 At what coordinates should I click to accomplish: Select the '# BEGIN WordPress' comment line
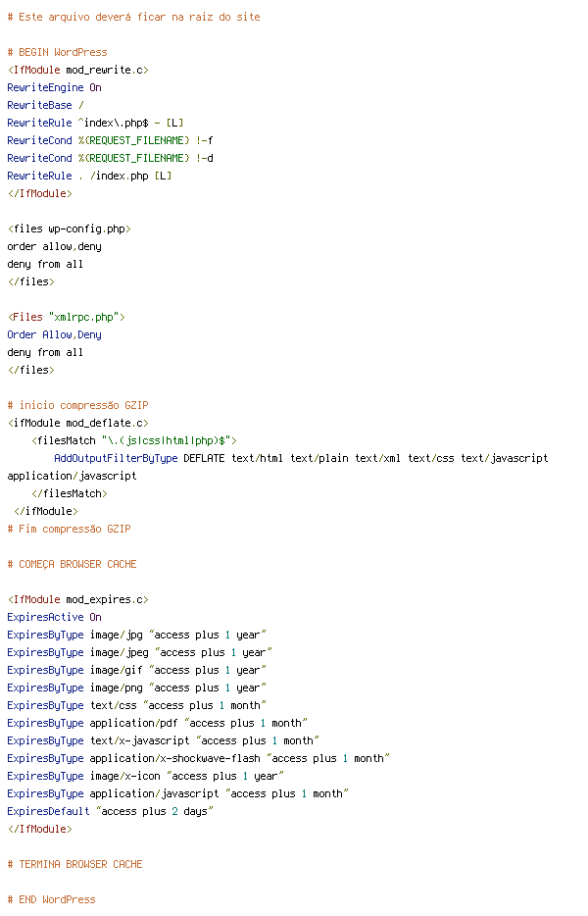[57, 52]
